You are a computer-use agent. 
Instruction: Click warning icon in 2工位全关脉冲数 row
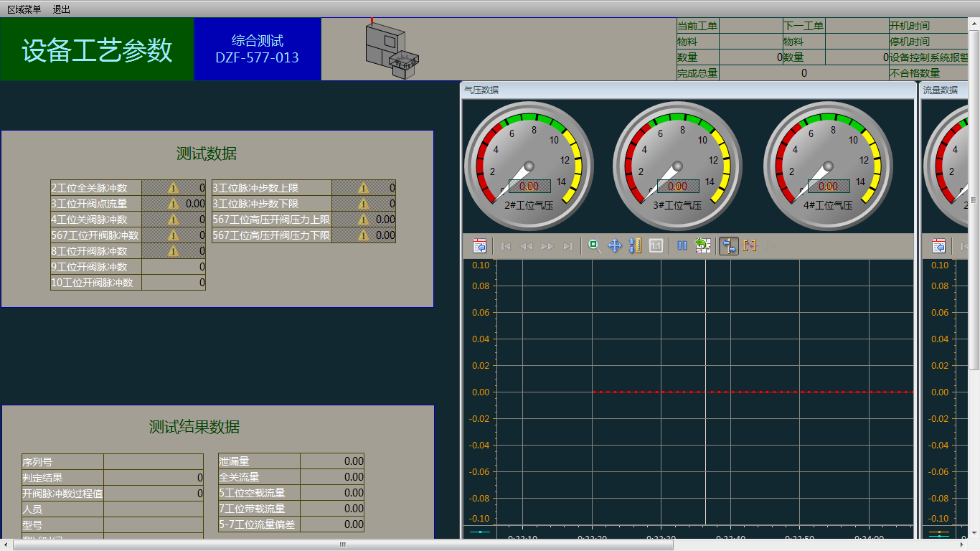click(x=173, y=188)
